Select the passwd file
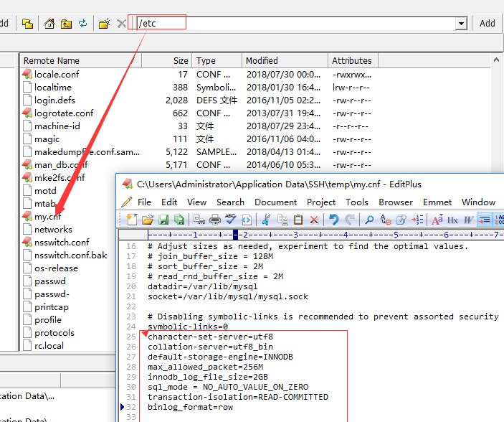Screen dimensions: 504x422 (x=49, y=281)
